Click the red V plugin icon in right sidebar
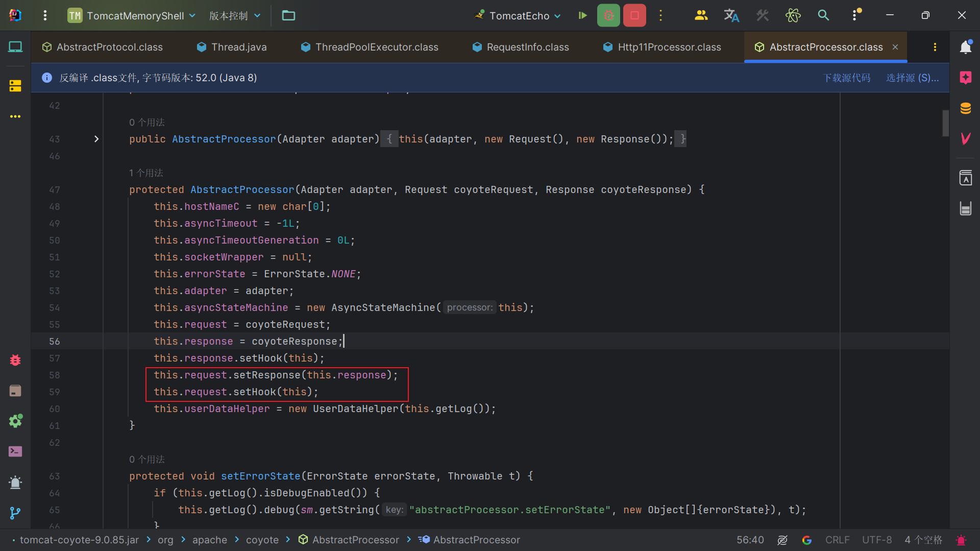 pyautogui.click(x=965, y=138)
